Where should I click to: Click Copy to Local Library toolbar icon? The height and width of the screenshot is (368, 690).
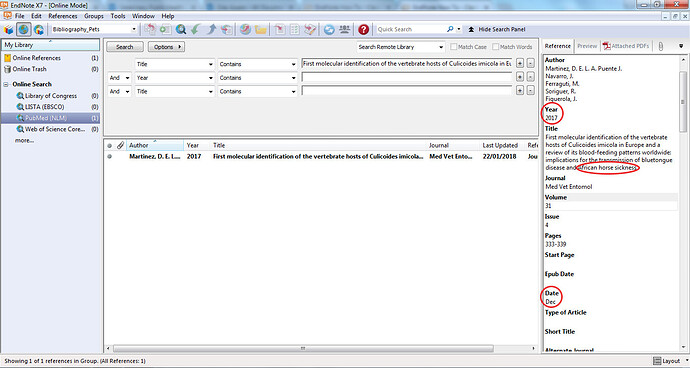(150, 29)
